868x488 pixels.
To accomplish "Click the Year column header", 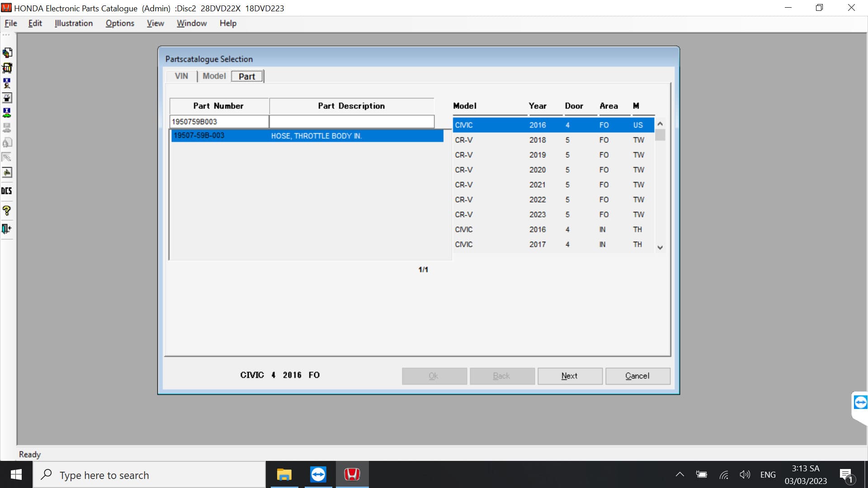I will [538, 106].
